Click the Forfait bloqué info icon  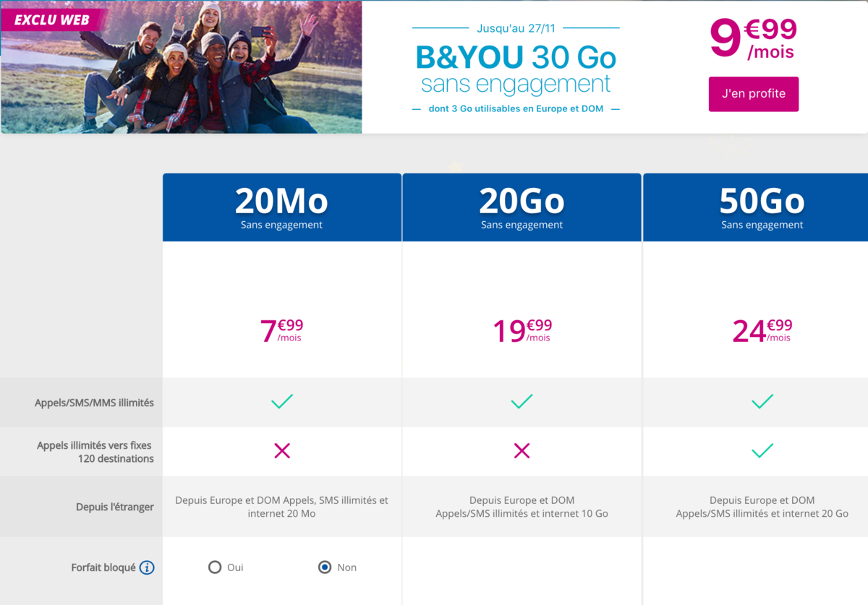click(147, 567)
